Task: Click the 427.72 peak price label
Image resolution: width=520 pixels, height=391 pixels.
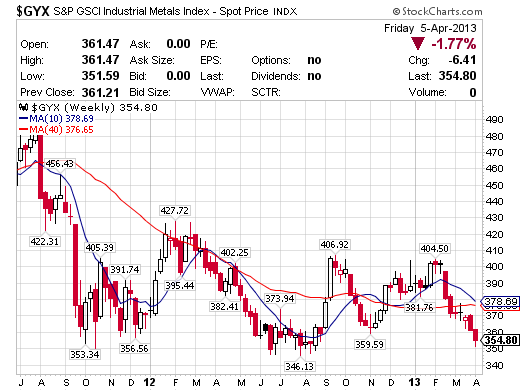Action: pyautogui.click(x=175, y=211)
